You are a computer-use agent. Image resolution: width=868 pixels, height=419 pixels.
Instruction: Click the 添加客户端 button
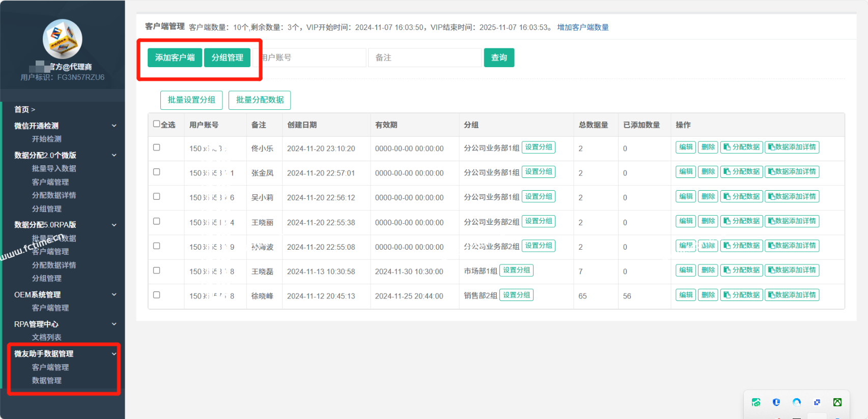[175, 57]
